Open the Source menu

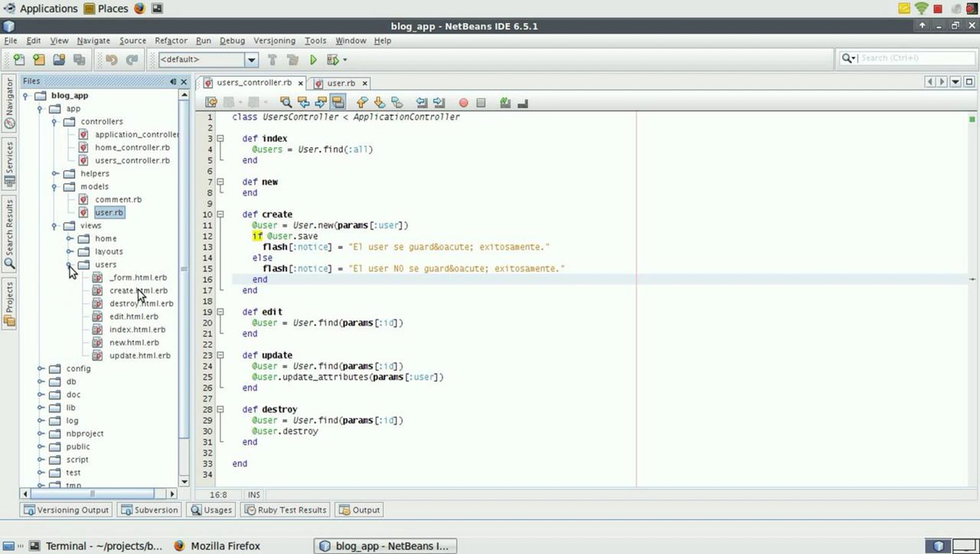click(x=132, y=41)
